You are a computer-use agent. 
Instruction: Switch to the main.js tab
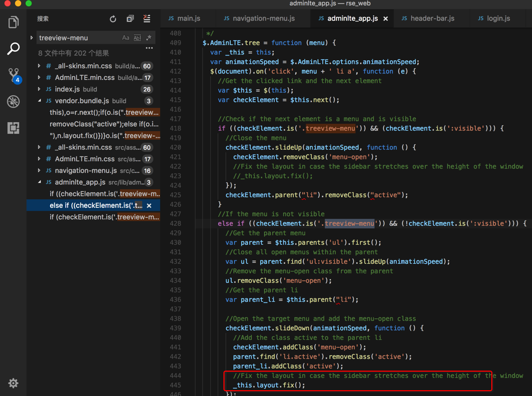coord(188,19)
